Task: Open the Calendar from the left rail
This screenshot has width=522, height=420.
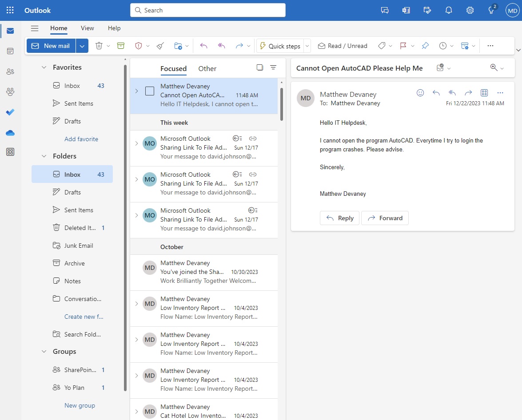Action: 10,51
